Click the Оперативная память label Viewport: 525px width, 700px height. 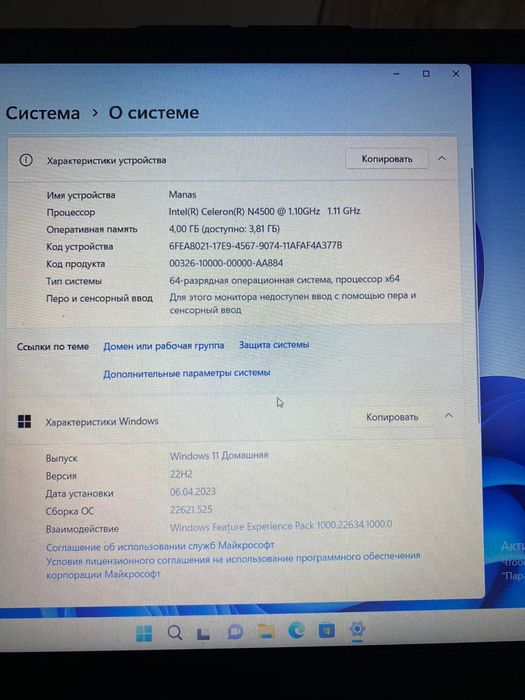[x=92, y=229]
